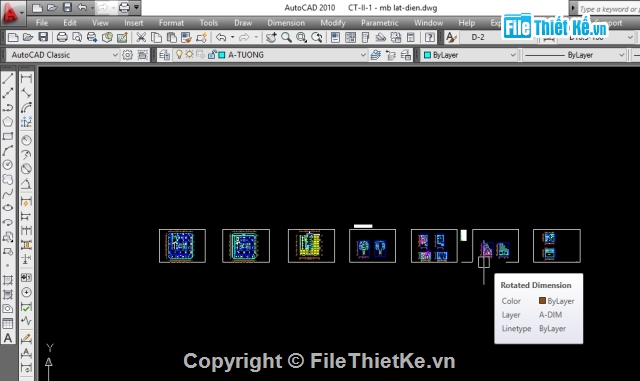Viewport: 640px width, 381px height.
Task: Toggle the A-TUONG layer lightbulb on/off
Action: click(x=179, y=54)
